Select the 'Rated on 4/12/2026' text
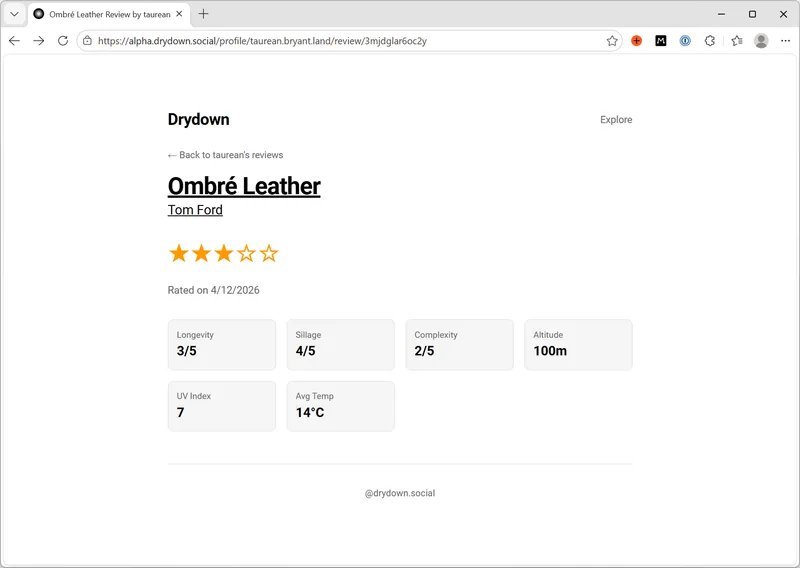 pos(213,290)
